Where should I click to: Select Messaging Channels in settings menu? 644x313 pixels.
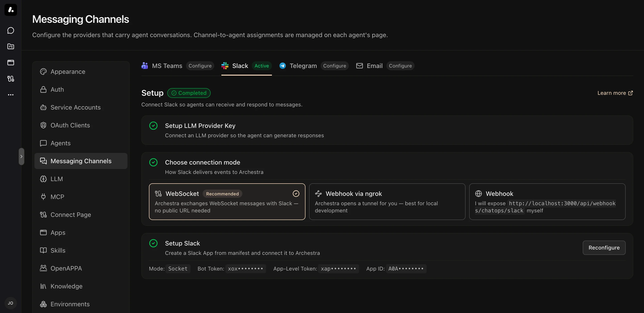[x=81, y=161]
